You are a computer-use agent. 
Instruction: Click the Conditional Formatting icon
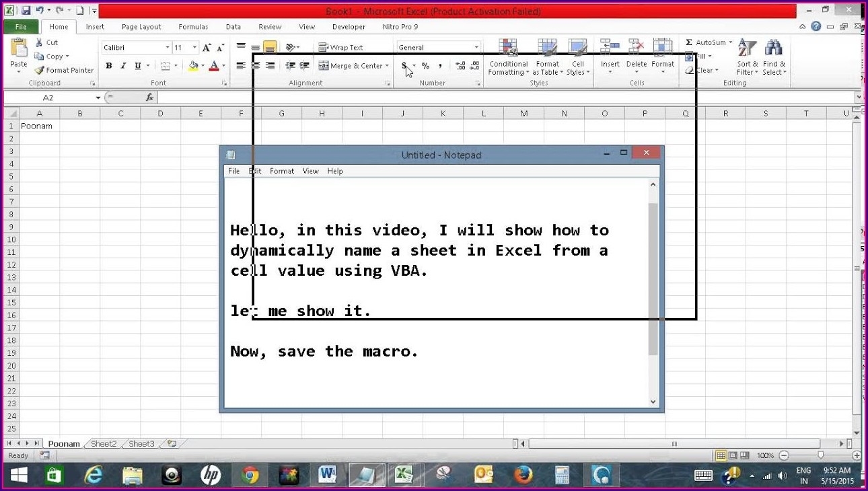pos(508,48)
